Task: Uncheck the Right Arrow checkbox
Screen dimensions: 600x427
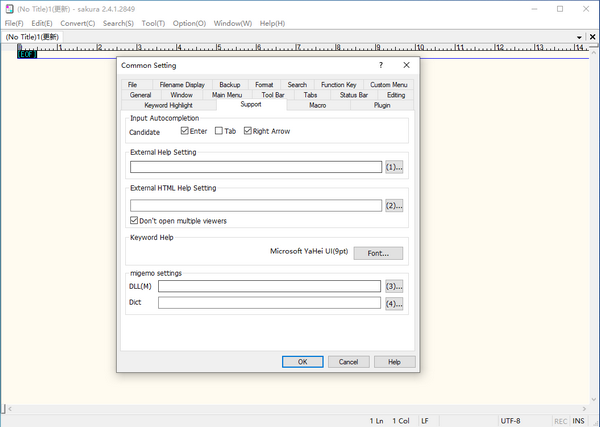Action: click(247, 131)
